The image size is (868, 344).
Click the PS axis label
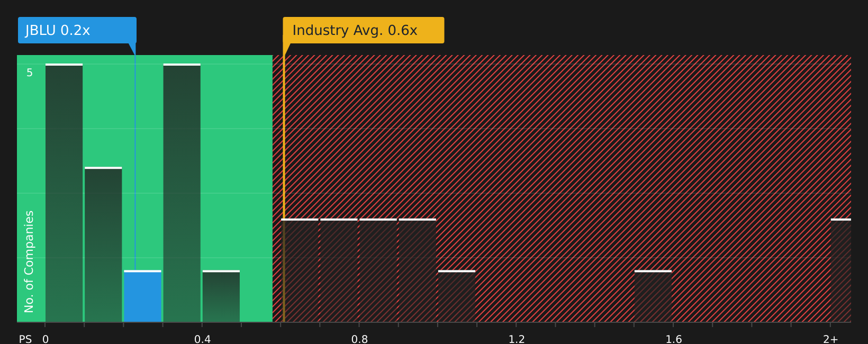25,339
